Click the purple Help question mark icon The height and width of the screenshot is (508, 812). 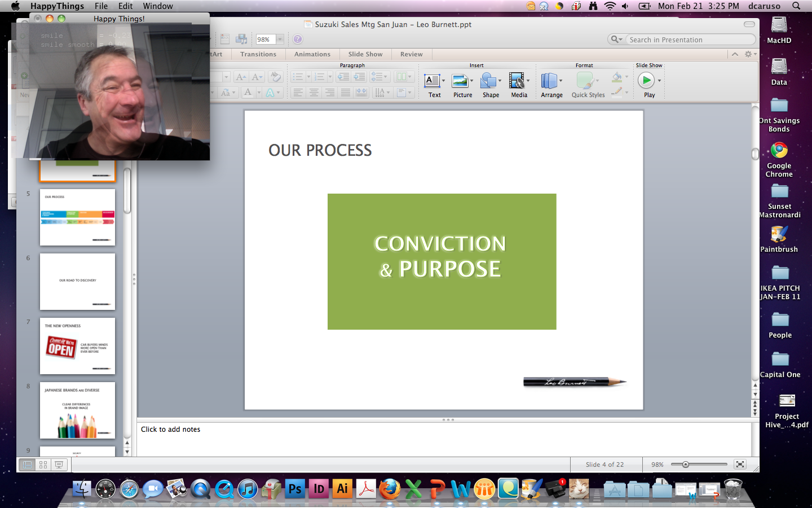click(x=298, y=39)
